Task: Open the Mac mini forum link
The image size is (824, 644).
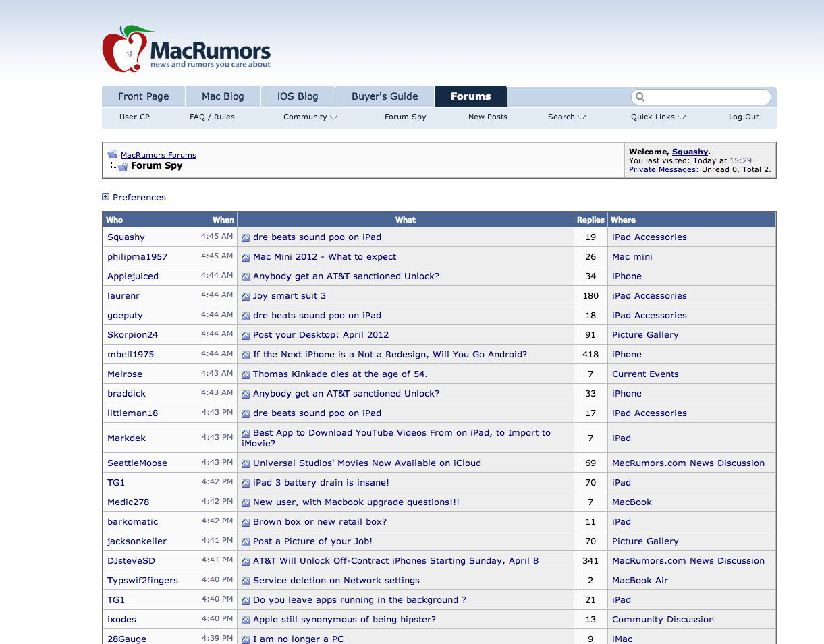Action: (632, 257)
